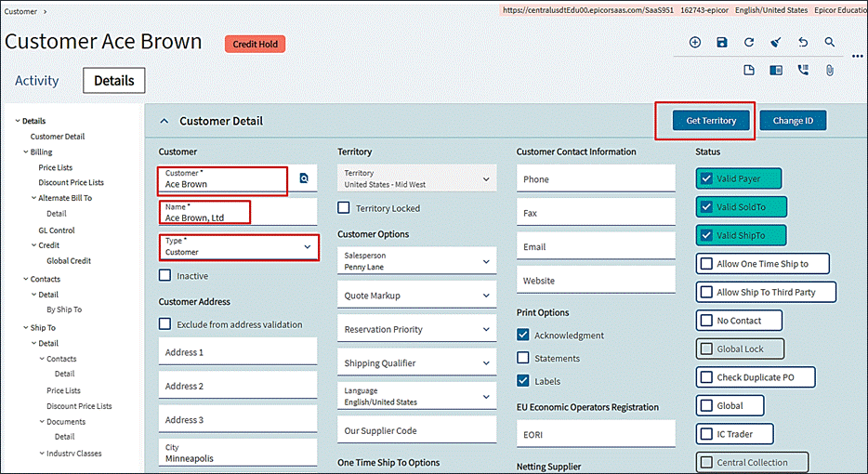Open the Territory dropdown

click(486, 178)
